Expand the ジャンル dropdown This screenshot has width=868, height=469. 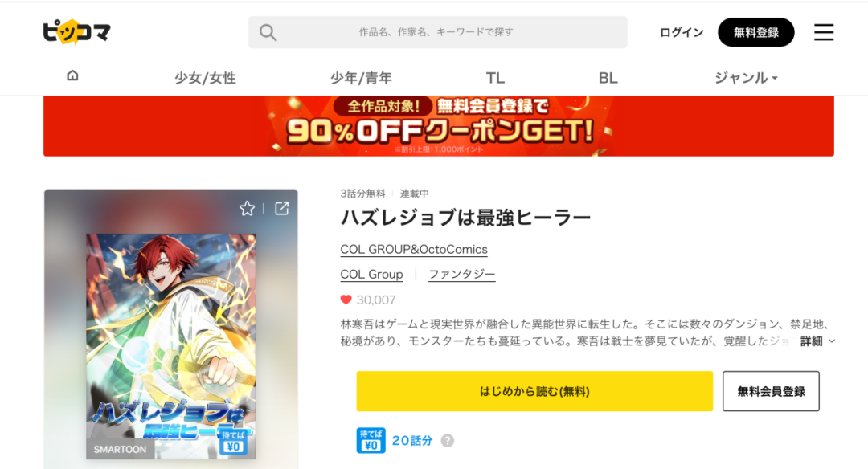pyautogui.click(x=746, y=78)
